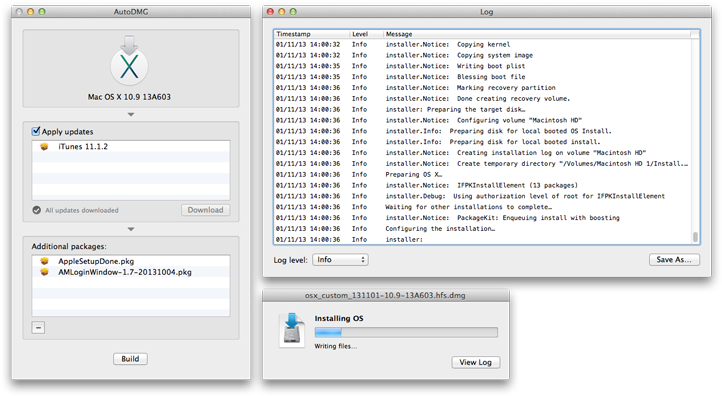Click the disclosure arrow below the OS installer box

click(131, 114)
